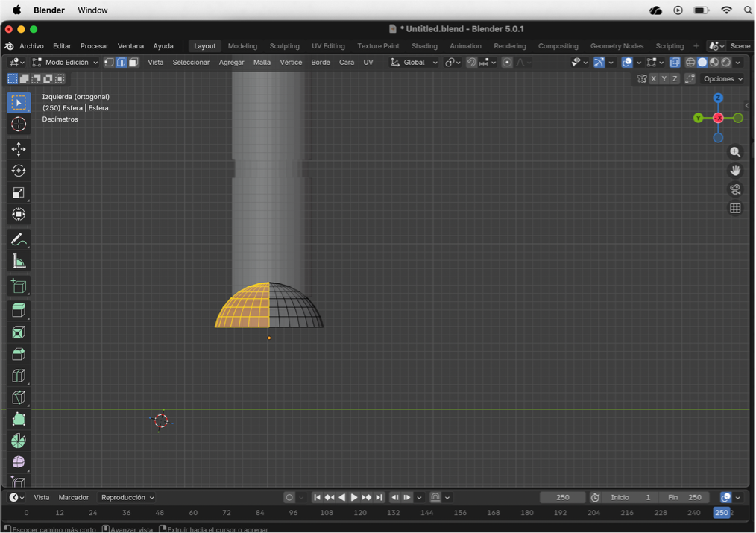
Task: Click frame 120 on timeline ruler
Action: point(360,513)
